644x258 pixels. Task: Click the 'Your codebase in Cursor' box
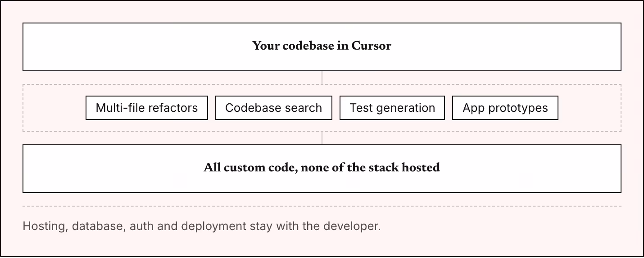pyautogui.click(x=322, y=47)
